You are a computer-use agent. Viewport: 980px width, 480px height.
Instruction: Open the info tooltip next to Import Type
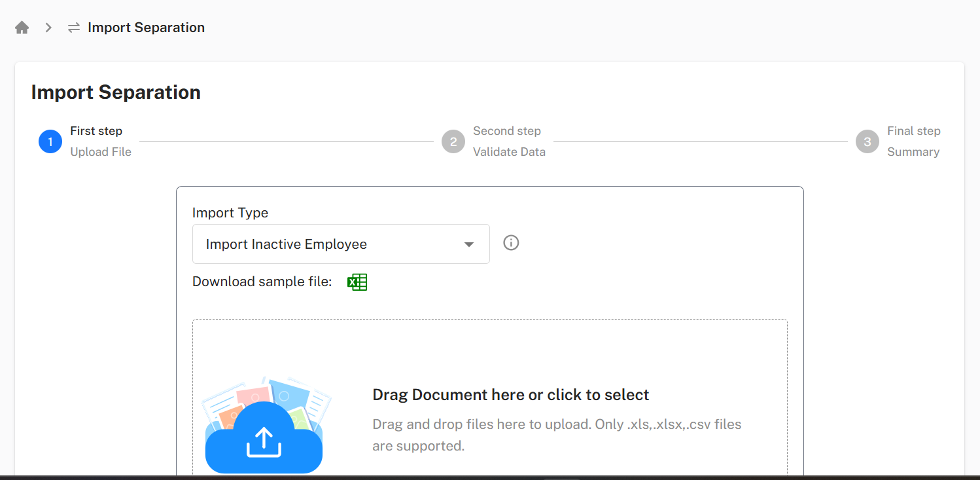[x=511, y=242]
